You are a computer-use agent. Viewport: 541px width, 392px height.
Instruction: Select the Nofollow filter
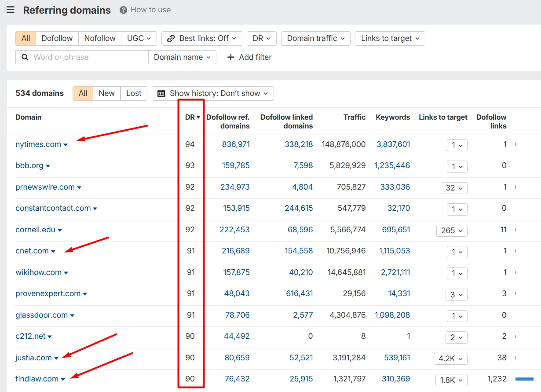(x=100, y=38)
